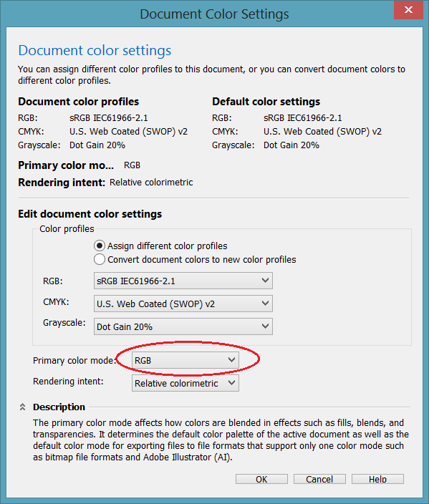Open the Primary color mode dropdown
Image resolution: width=429 pixels, height=504 pixels.
185,360
